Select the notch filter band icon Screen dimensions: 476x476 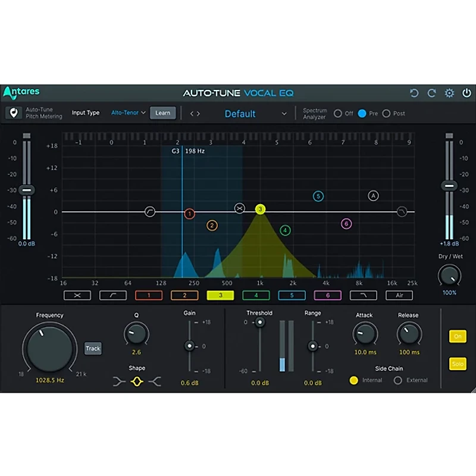(x=77, y=295)
